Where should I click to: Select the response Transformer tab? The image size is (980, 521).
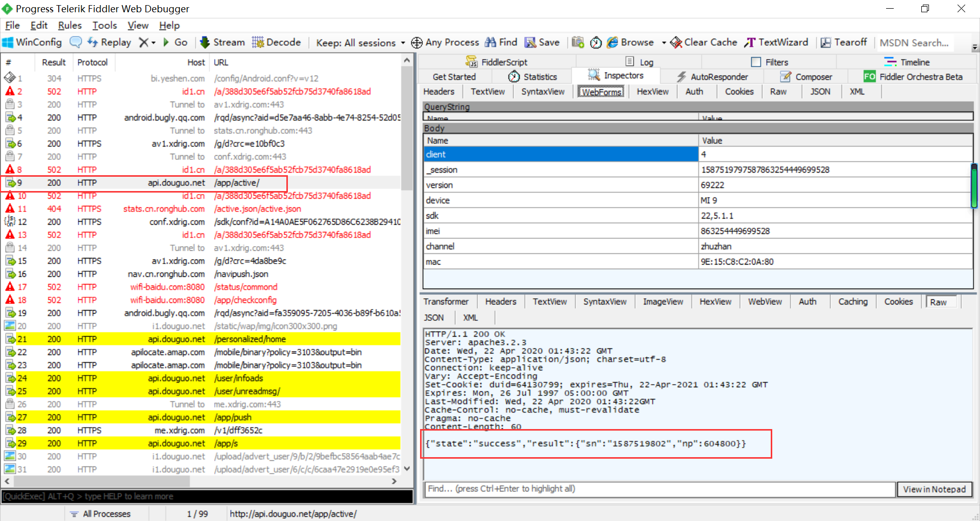pos(446,301)
